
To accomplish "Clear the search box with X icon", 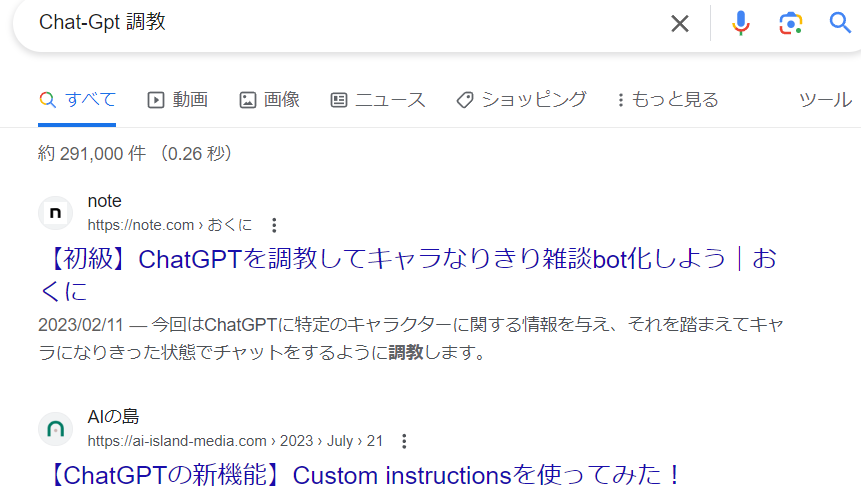I will click(x=680, y=23).
